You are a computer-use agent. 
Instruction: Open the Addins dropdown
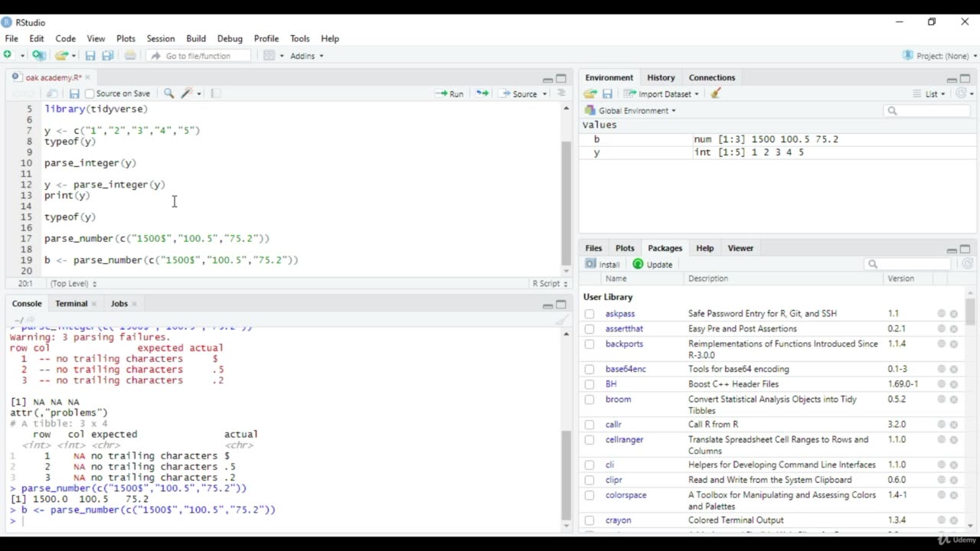[306, 55]
